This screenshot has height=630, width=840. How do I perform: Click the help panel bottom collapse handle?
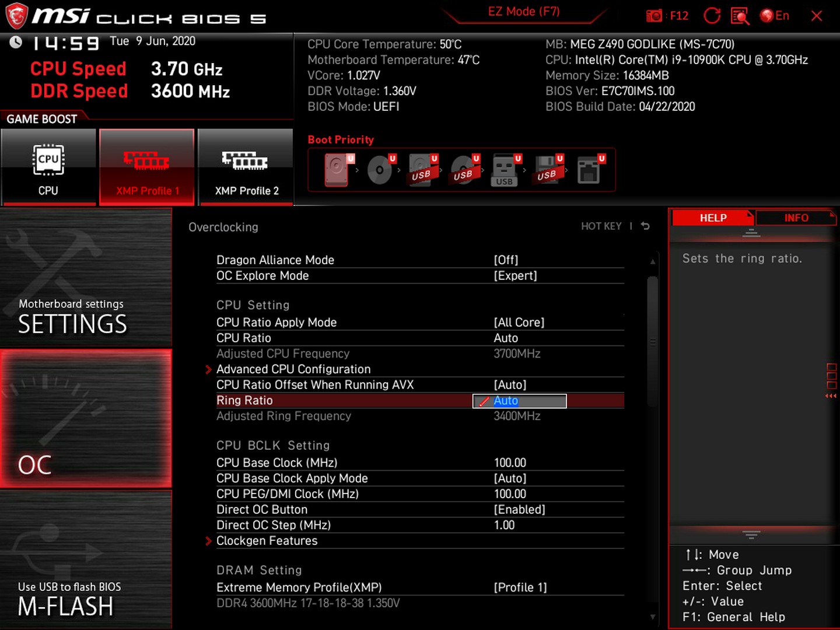coord(751,534)
